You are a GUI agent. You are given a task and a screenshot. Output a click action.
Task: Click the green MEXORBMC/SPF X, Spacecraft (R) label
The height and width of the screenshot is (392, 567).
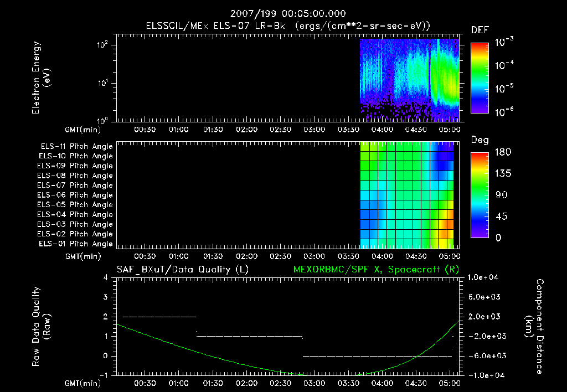pyautogui.click(x=376, y=270)
